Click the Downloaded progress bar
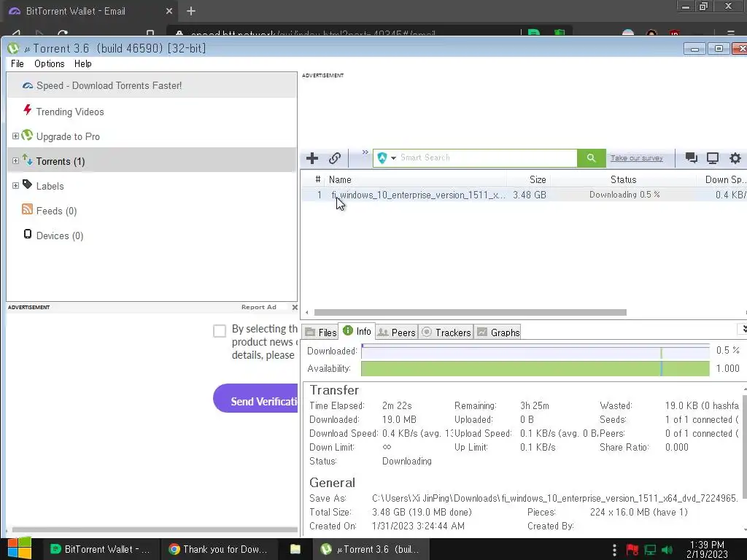Viewport: 747px width, 560px height. [x=535, y=351]
